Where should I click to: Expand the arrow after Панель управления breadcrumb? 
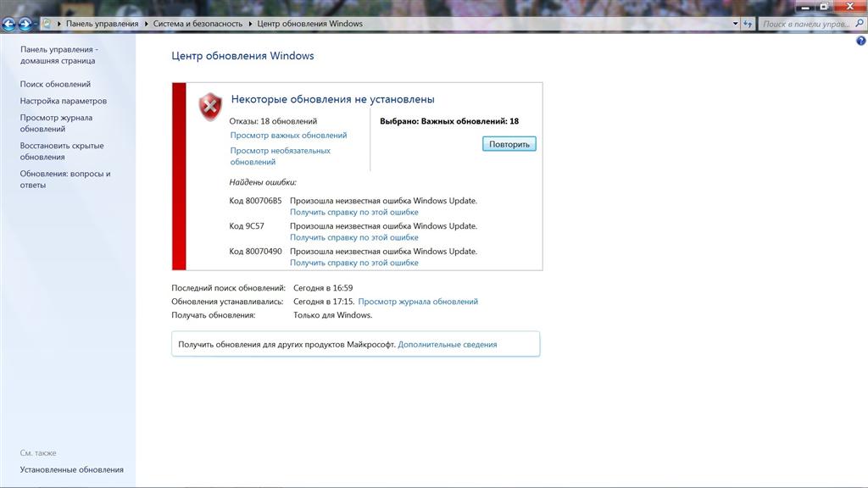click(146, 24)
